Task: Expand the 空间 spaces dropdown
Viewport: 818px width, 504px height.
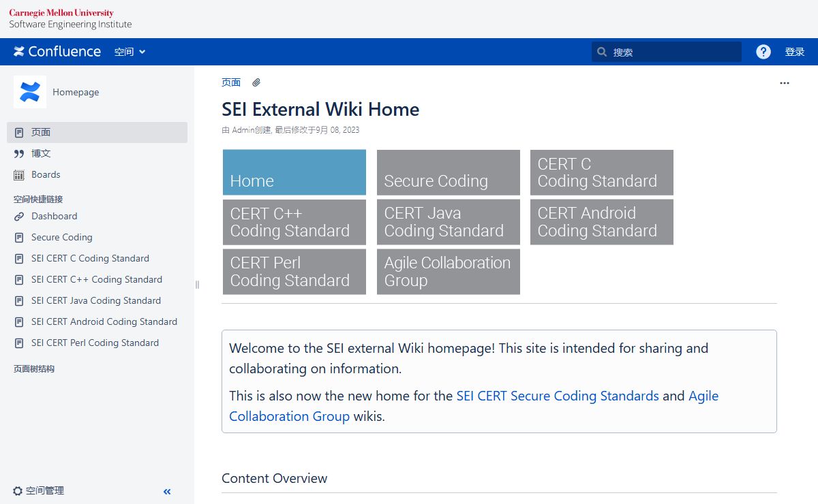Action: pos(130,52)
